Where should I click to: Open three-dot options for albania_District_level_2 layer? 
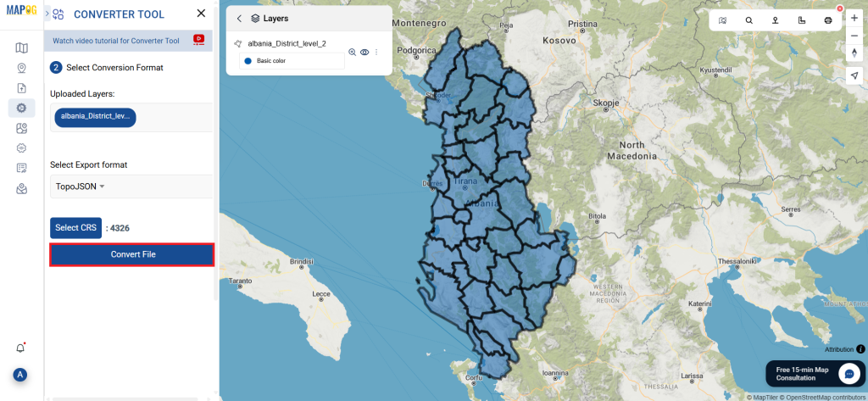376,52
